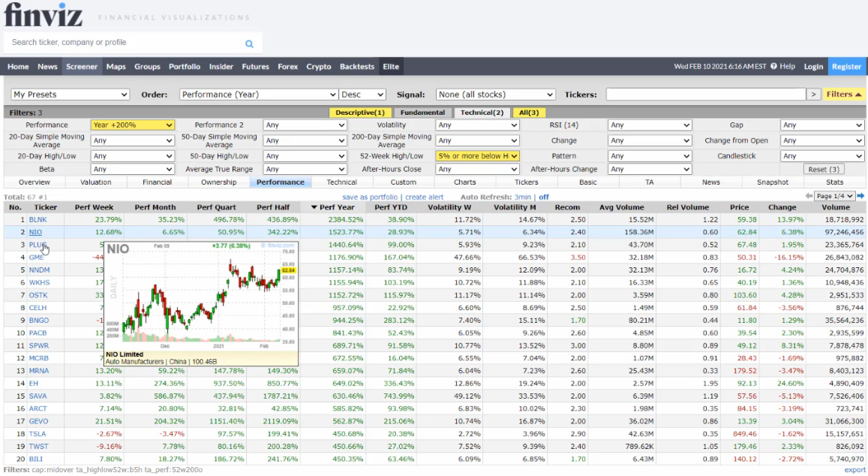Image resolution: width=868 pixels, height=476 pixels.
Task: Open the Page 1/4 selector
Action: [x=835, y=196]
